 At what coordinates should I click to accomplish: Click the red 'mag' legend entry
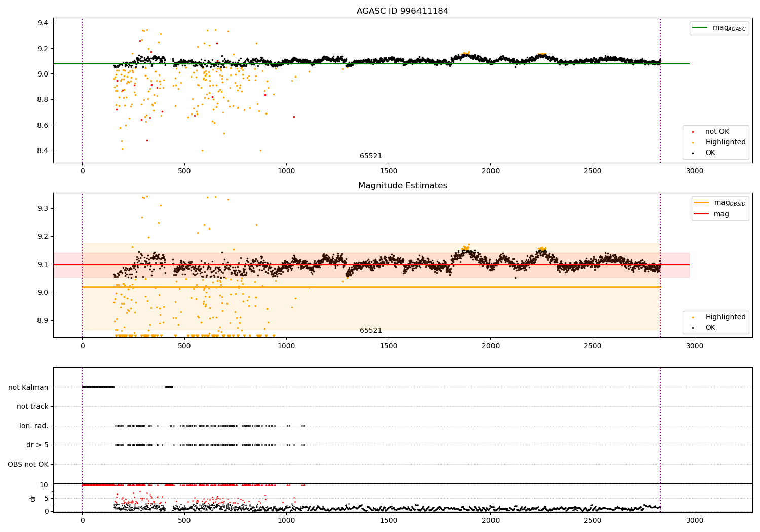[x=721, y=214]
